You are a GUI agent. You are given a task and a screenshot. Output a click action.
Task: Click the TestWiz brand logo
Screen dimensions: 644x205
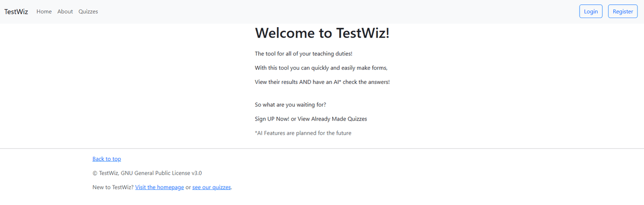[x=17, y=12]
